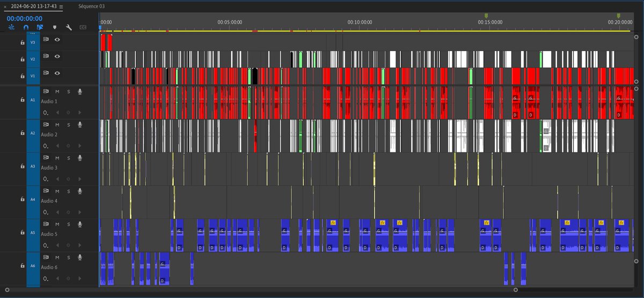Open Show Keyframes menu on Audio 1
The image size is (644, 298).
point(46,113)
